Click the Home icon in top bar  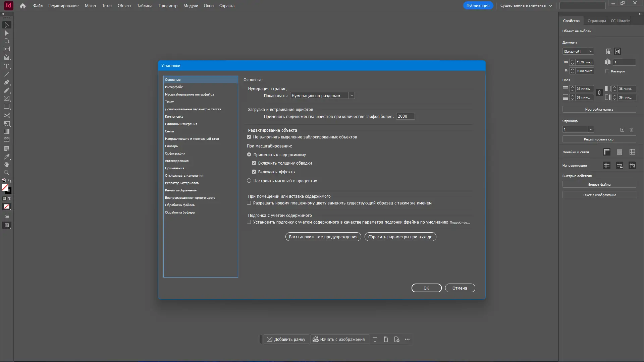coord(22,6)
